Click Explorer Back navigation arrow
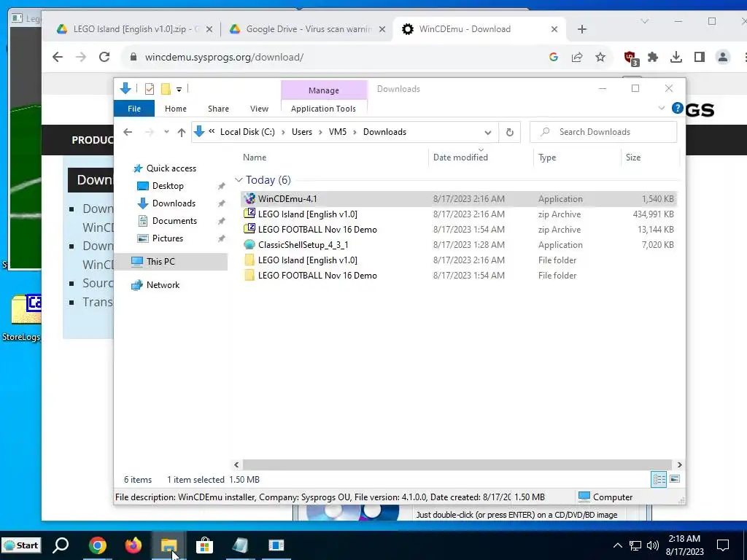This screenshot has height=560, width=747. [128, 132]
